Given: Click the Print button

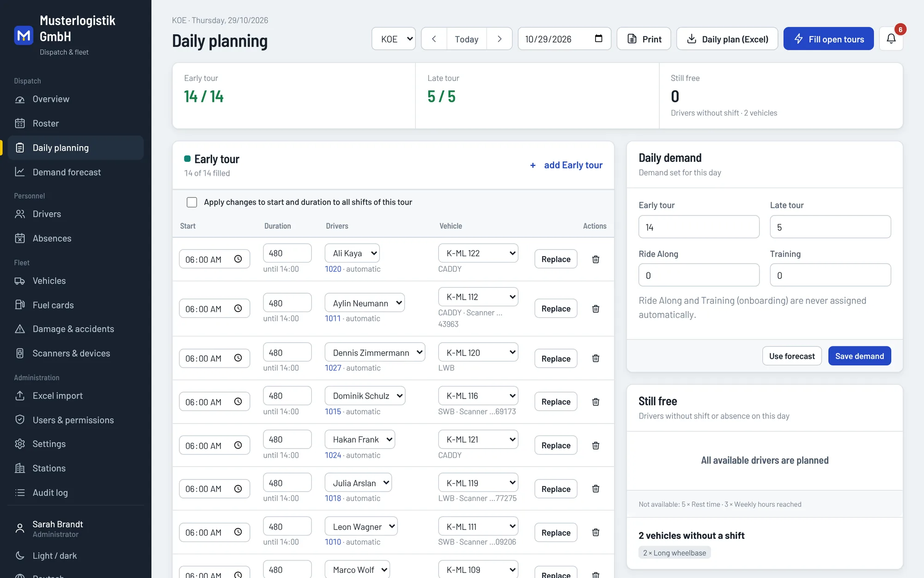Looking at the screenshot, I should tap(644, 39).
